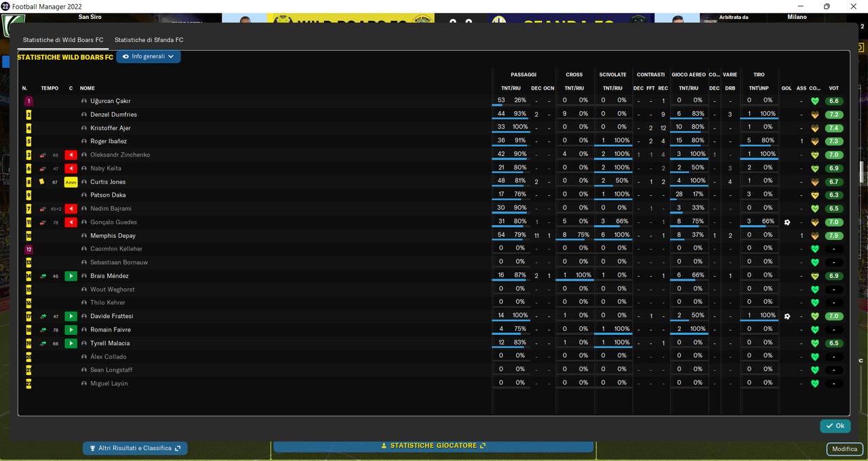Sort by the GOL column header
This screenshot has height=461, width=868.
click(787, 88)
